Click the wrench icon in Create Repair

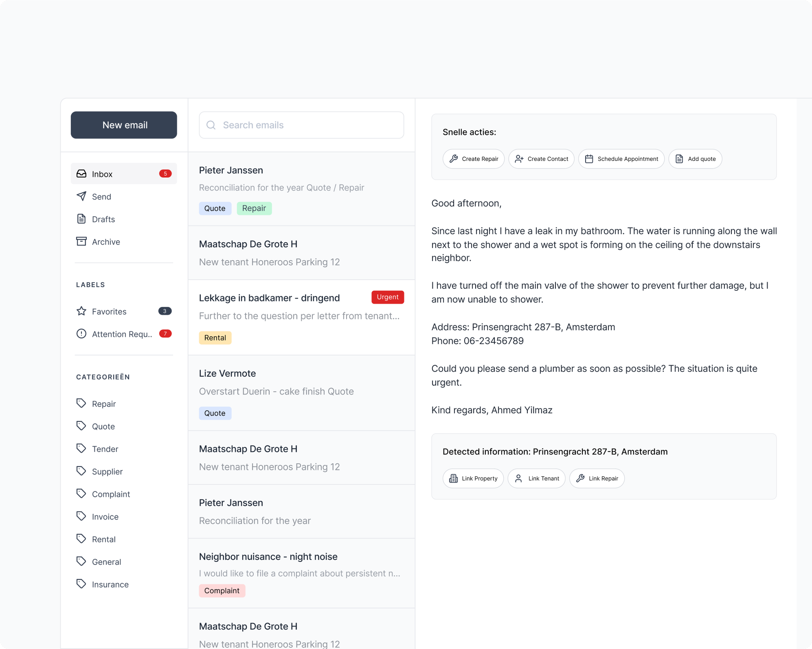point(454,159)
